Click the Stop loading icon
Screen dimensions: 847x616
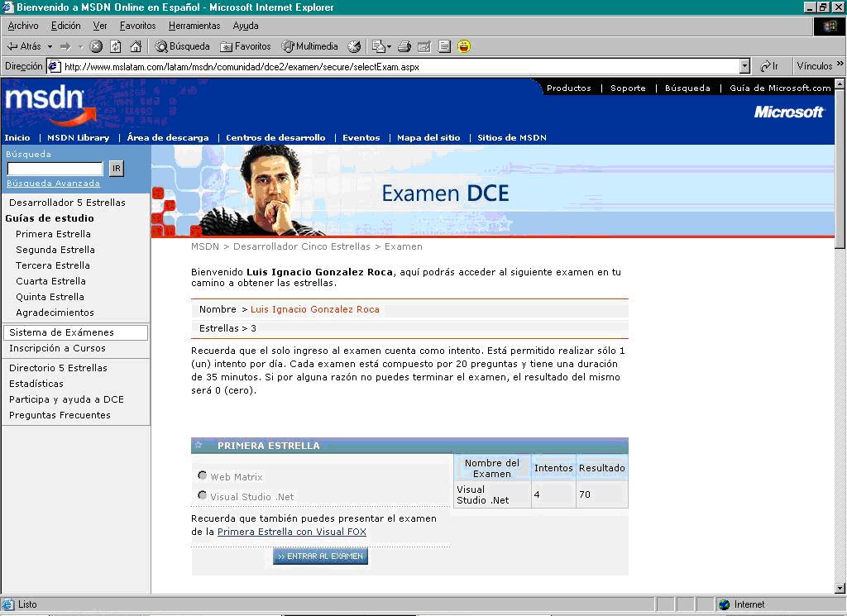point(96,46)
